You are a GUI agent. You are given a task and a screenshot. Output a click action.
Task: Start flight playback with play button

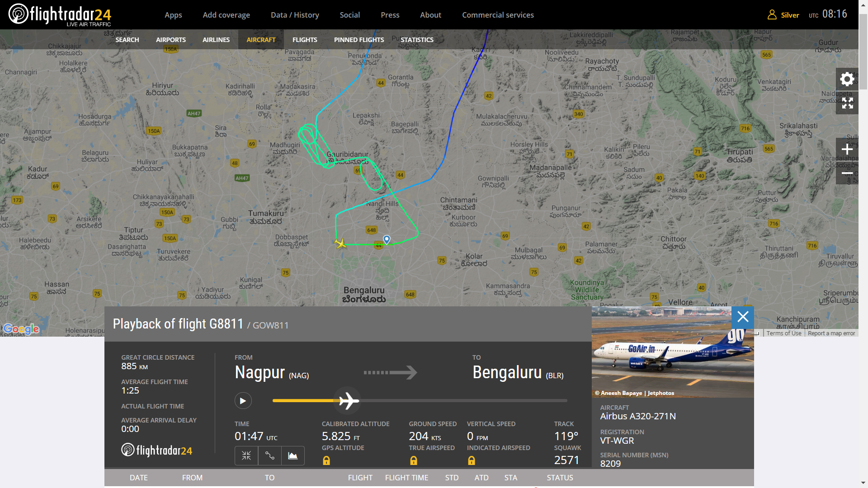click(243, 401)
